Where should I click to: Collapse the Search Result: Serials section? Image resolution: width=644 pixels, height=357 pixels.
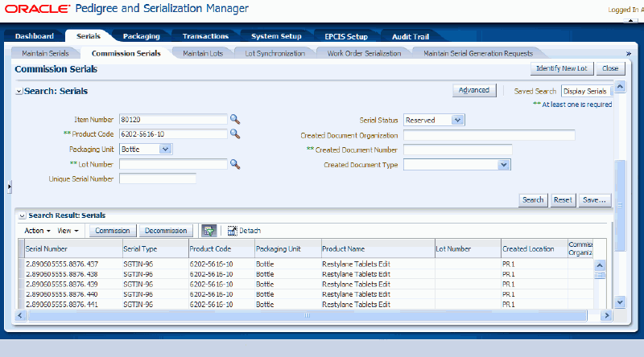(22, 216)
